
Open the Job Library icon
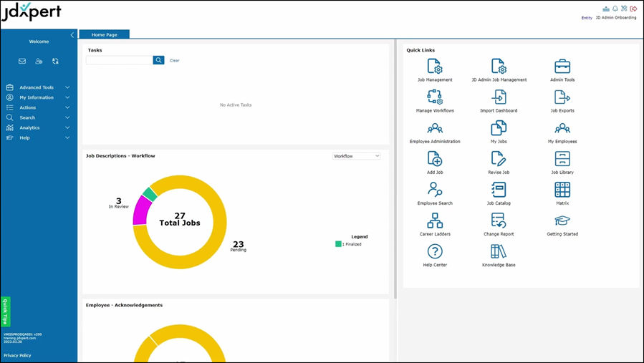tap(562, 159)
